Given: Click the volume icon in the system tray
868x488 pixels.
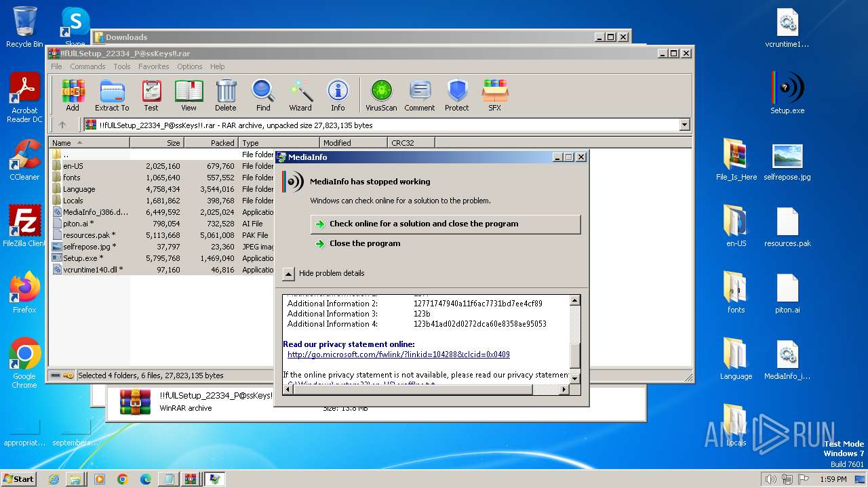Looking at the screenshot, I should 770,479.
